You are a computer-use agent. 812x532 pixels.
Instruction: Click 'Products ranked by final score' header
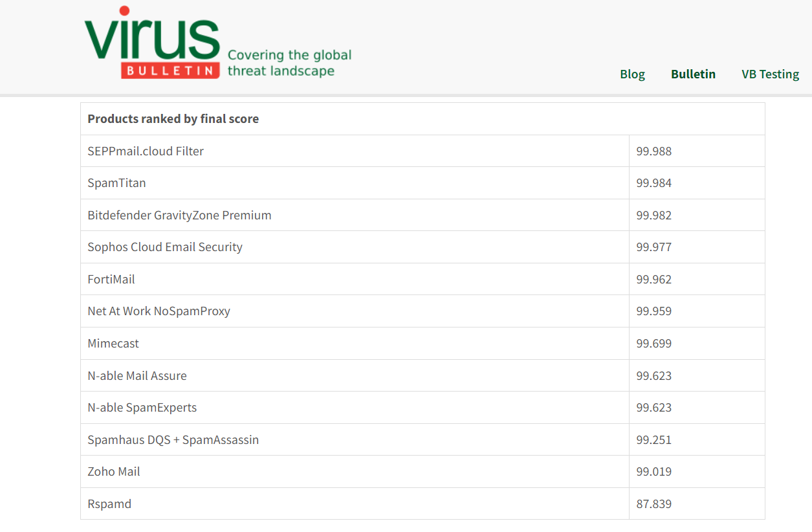click(x=173, y=119)
